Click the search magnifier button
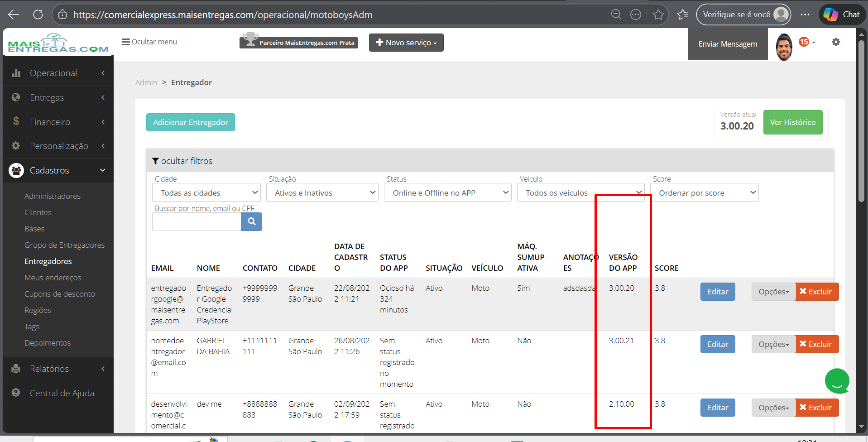This screenshot has height=442, width=868. tap(251, 221)
